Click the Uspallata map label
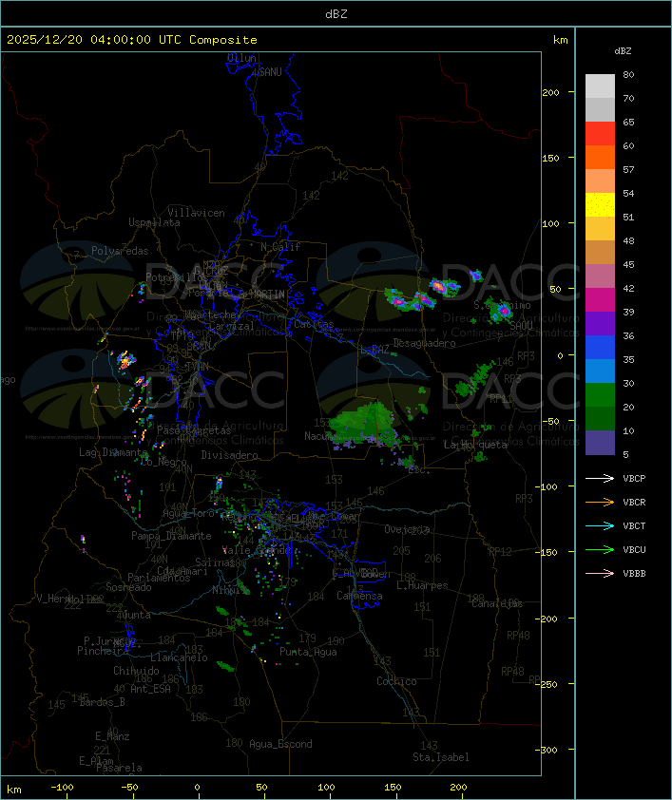Image resolution: width=672 pixels, height=800 pixels. coord(154,222)
